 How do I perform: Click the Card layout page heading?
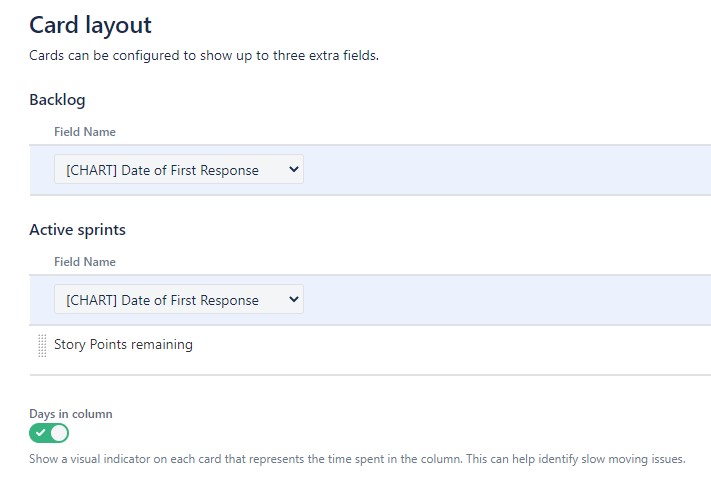coord(90,25)
